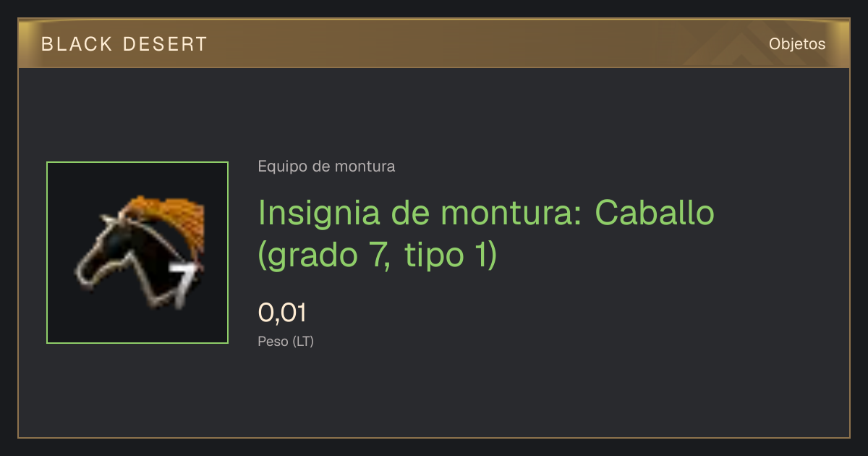The height and width of the screenshot is (456, 868).
Task: Click the golden header banner center
Action: pyautogui.click(x=434, y=44)
